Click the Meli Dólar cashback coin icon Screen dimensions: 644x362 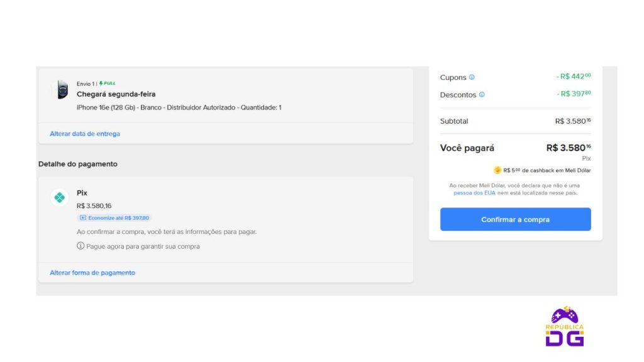[x=497, y=170]
